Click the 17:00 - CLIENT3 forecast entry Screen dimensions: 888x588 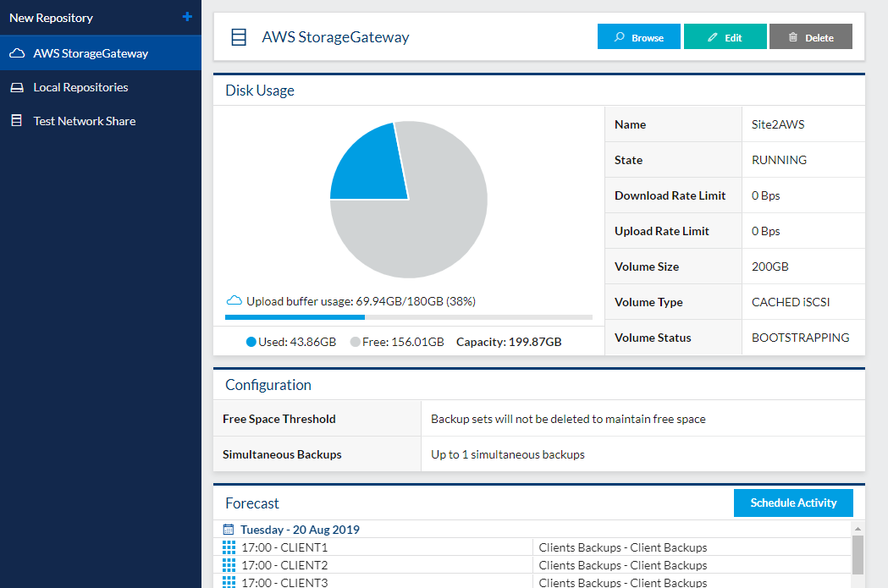(x=284, y=581)
